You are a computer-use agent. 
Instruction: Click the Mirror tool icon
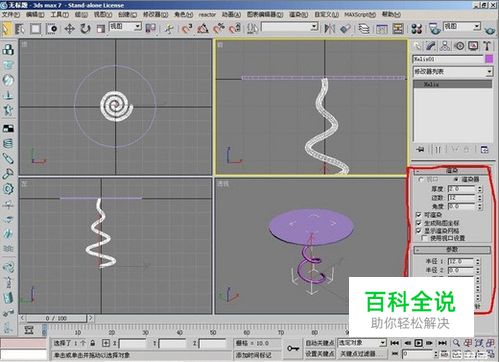(x=329, y=29)
